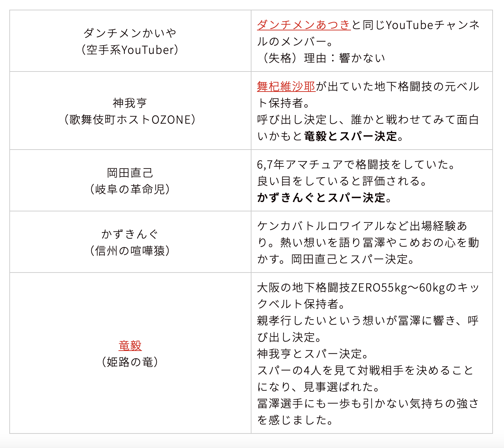Image resolution: width=504 pixels, height=448 pixels.
Task: Open the 舞杞維沙耶 red link
Action: coord(286,86)
